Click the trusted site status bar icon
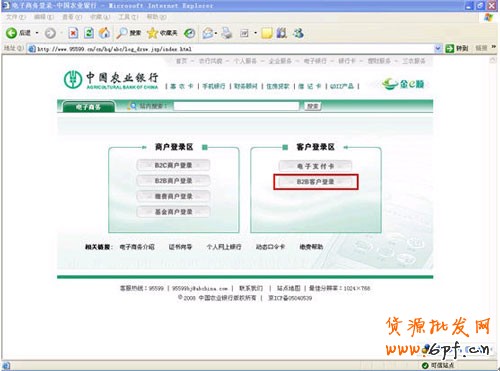The width and height of the screenshot is (500, 371). [425, 366]
